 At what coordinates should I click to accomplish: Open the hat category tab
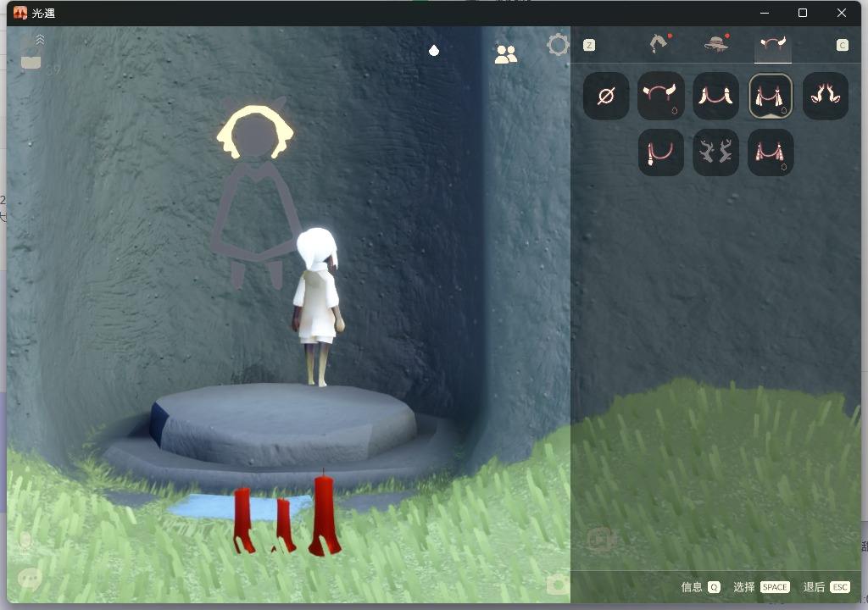[x=717, y=44]
